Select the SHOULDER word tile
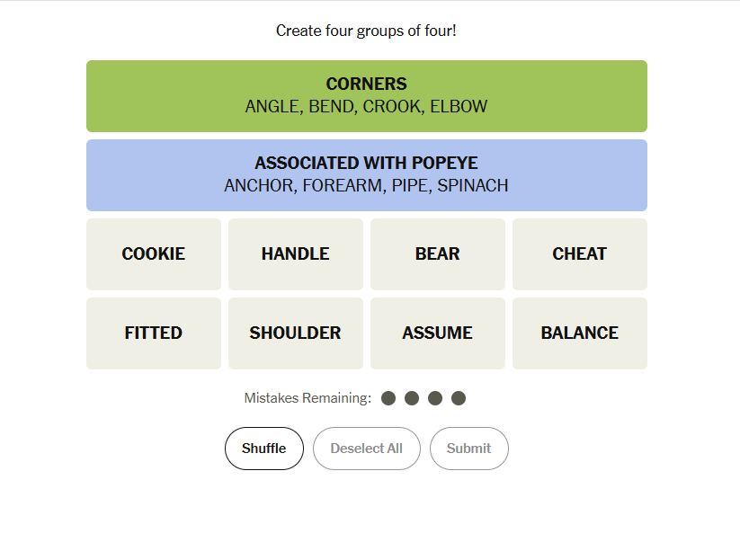The height and width of the screenshot is (560, 740). pyautogui.click(x=296, y=333)
